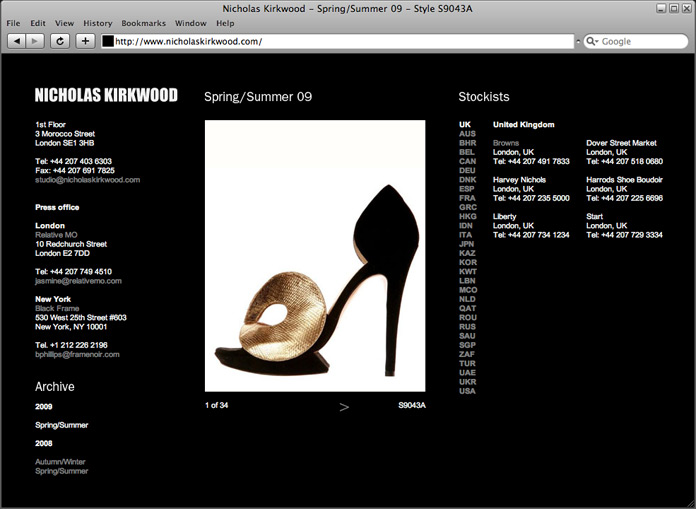Select ESP in the stockists country list

point(467,189)
